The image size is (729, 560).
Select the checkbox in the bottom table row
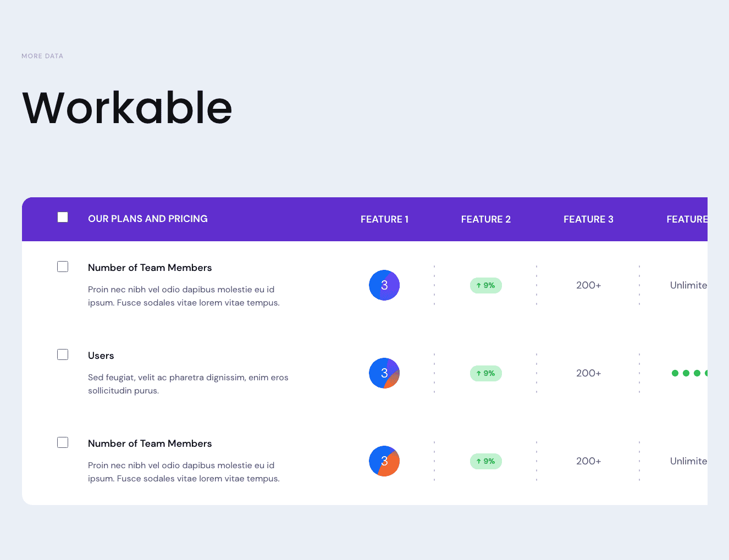coord(63,442)
